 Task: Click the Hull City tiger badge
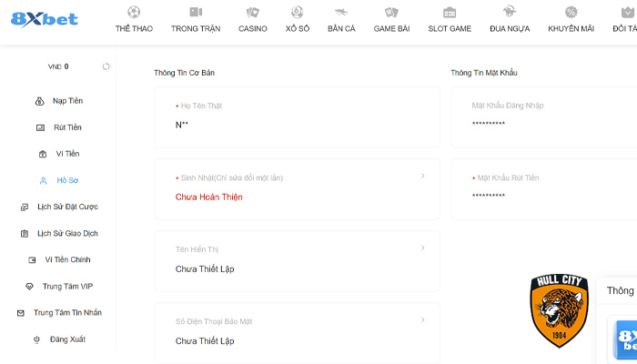point(558,308)
